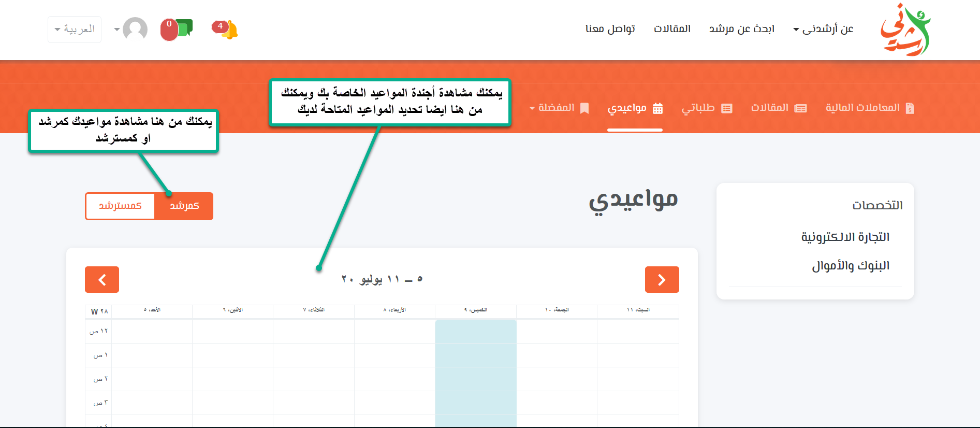This screenshot has height=428, width=980.
Task: Open تواصل معنا in top menu
Action: 610,29
